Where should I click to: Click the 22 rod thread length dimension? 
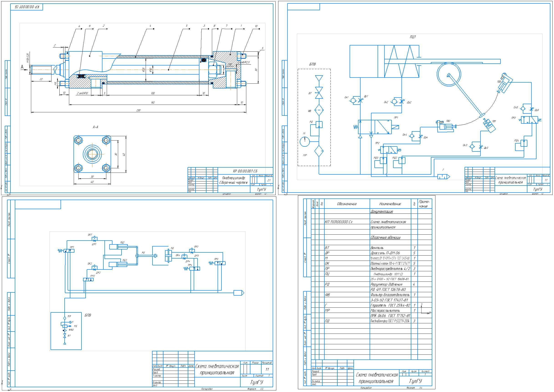click(x=41, y=79)
